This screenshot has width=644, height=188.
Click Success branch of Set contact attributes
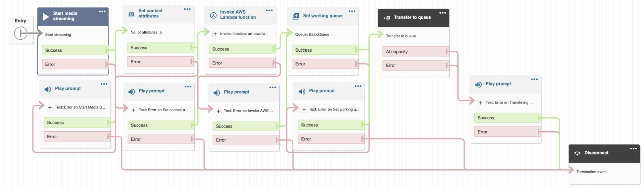coord(160,48)
